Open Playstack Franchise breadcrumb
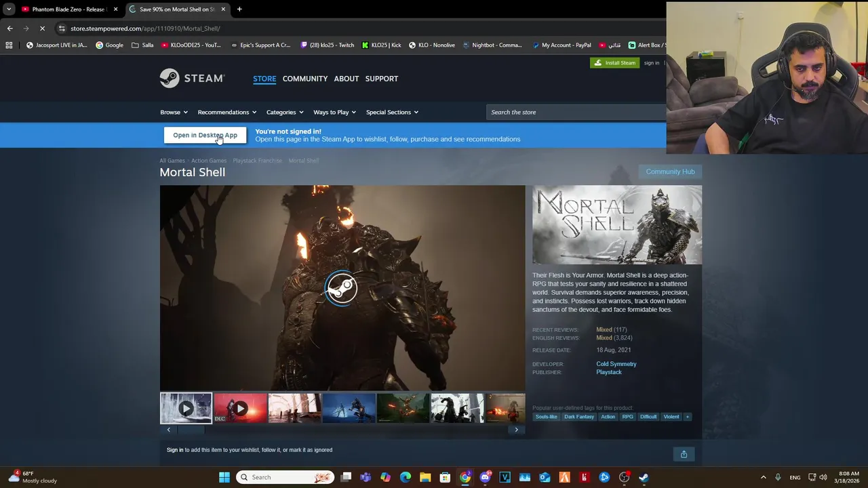 point(257,161)
